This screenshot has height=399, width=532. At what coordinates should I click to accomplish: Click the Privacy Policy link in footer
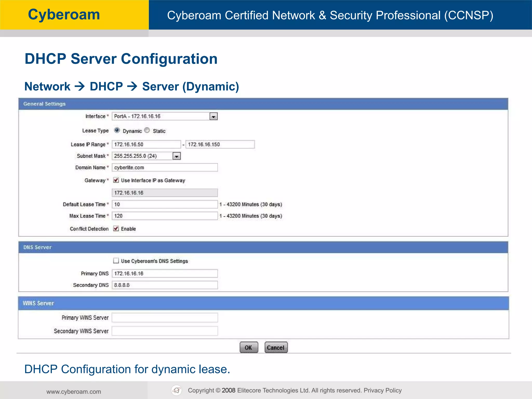383,390
